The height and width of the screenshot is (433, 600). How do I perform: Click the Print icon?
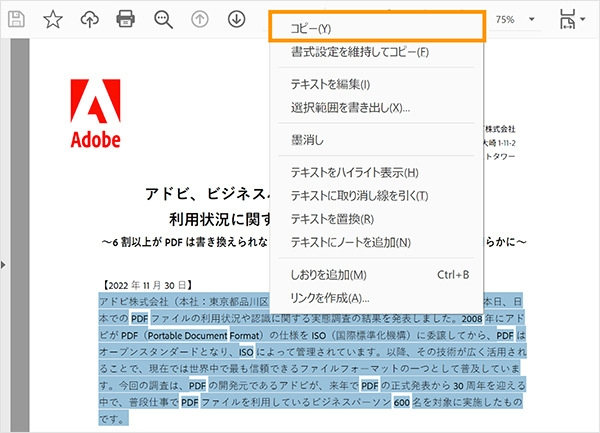(x=126, y=19)
